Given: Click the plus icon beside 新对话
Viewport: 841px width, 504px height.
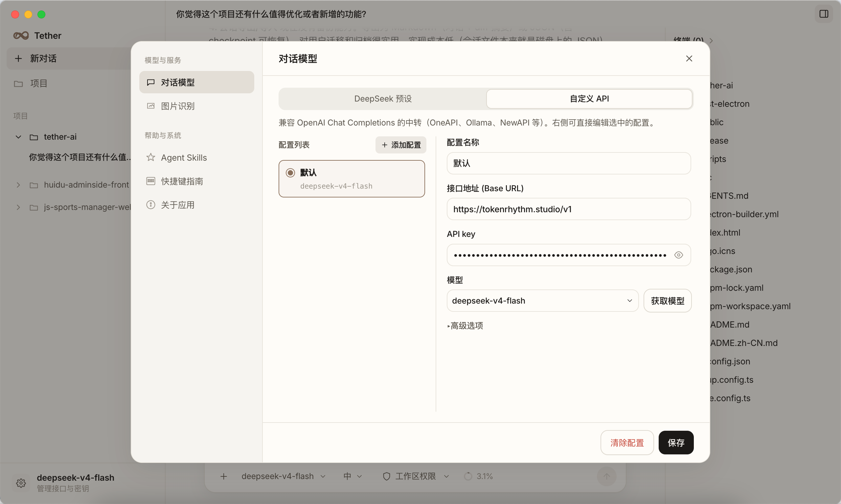Looking at the screenshot, I should (x=18, y=58).
